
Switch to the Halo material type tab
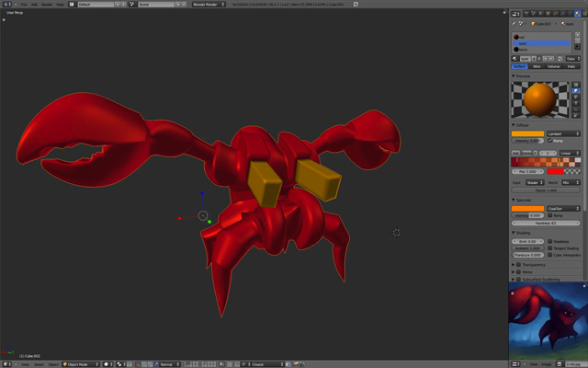(571, 66)
